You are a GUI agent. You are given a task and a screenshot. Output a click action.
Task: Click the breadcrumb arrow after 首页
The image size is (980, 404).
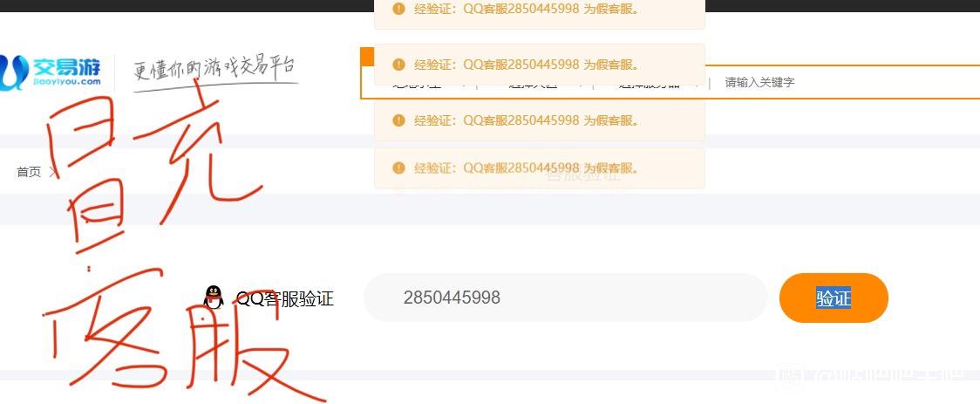(x=52, y=171)
